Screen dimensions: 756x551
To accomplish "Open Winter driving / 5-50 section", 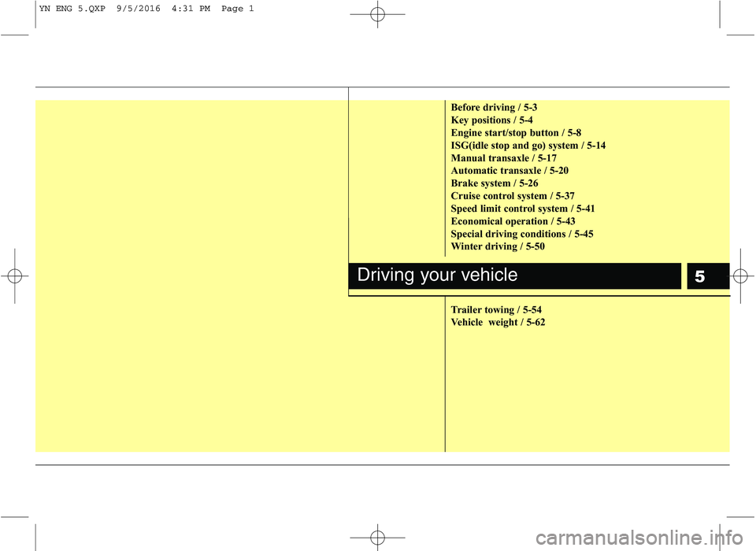I will tap(497, 246).
